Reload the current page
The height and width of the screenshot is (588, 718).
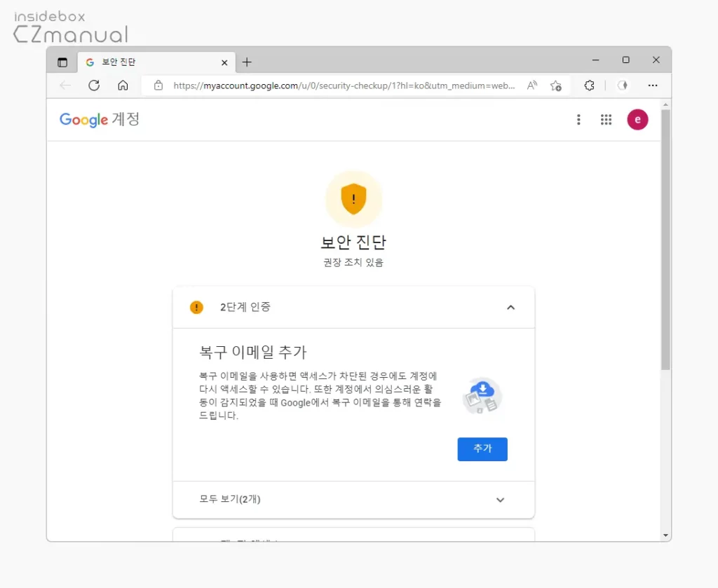[94, 85]
